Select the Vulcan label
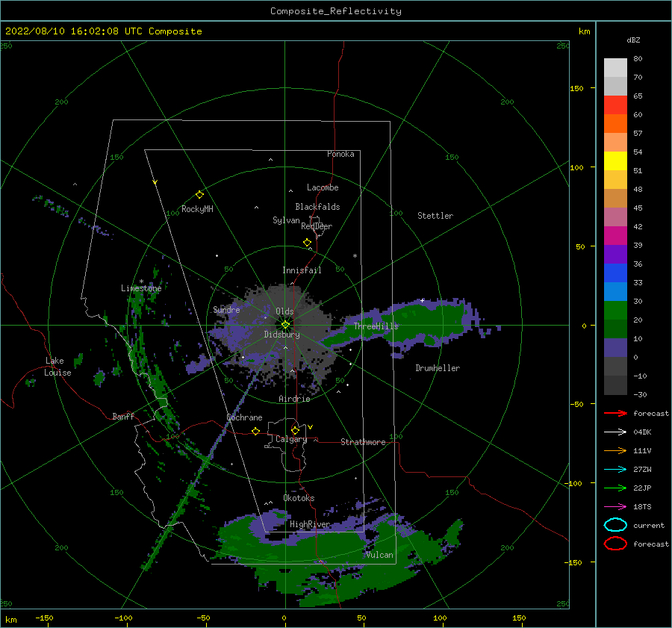The image size is (672, 628). pos(379,555)
